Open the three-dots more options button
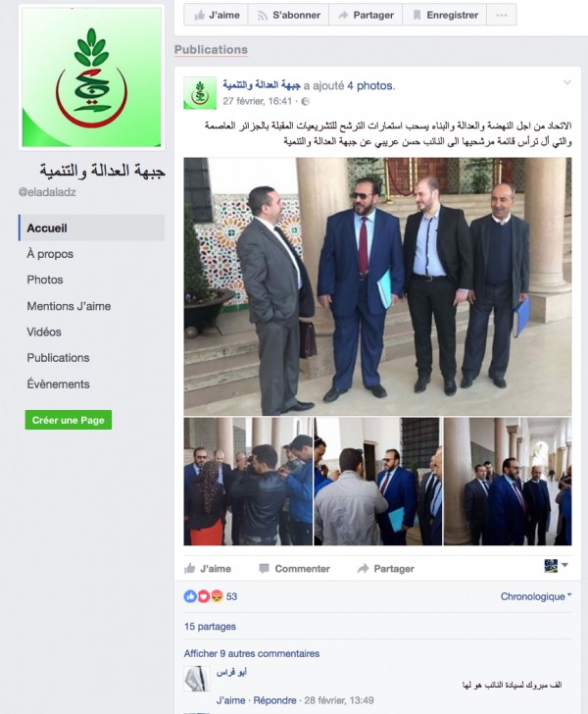 502,15
